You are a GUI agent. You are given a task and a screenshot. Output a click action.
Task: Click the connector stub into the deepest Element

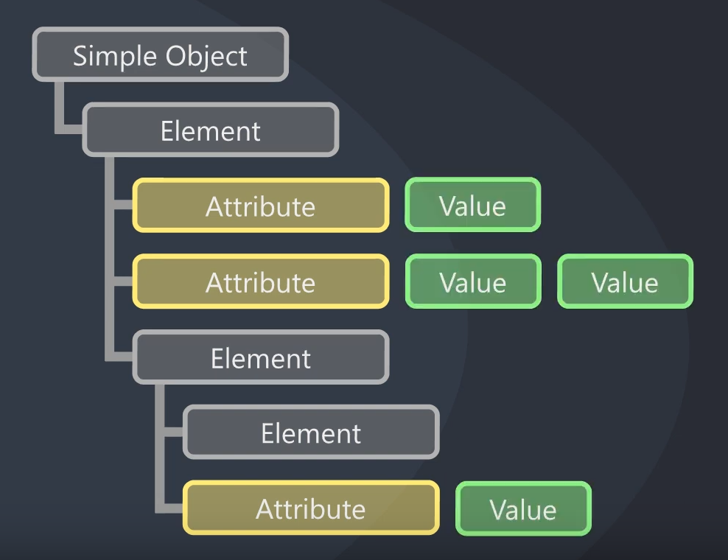coord(174,433)
